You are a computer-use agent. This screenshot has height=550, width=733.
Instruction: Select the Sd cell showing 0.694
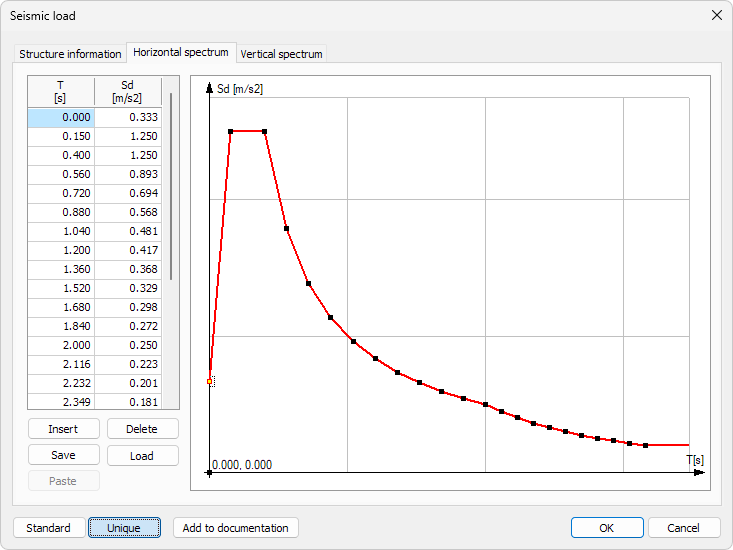[x=128, y=193]
